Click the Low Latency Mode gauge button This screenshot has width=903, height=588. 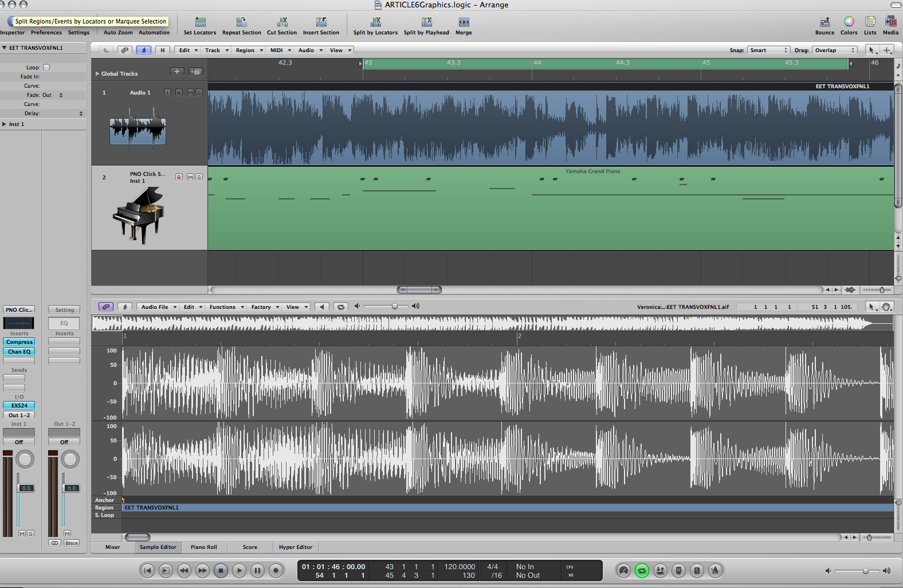[x=624, y=570]
